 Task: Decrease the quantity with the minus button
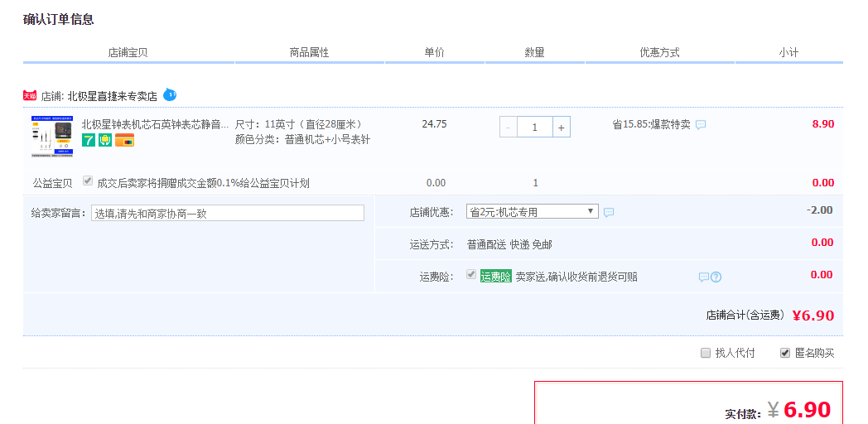(x=509, y=127)
